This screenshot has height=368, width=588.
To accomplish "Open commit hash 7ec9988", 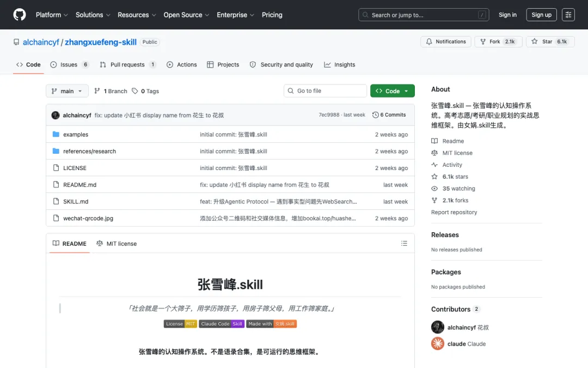I will [329, 115].
